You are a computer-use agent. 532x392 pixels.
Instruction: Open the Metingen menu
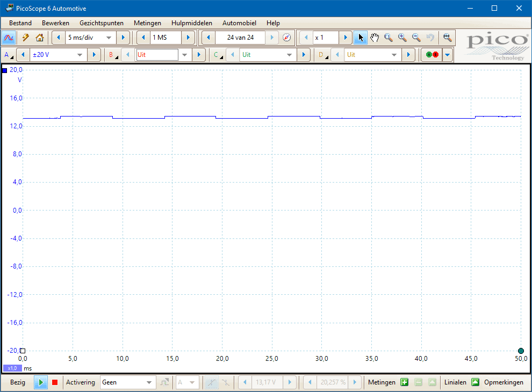point(147,23)
